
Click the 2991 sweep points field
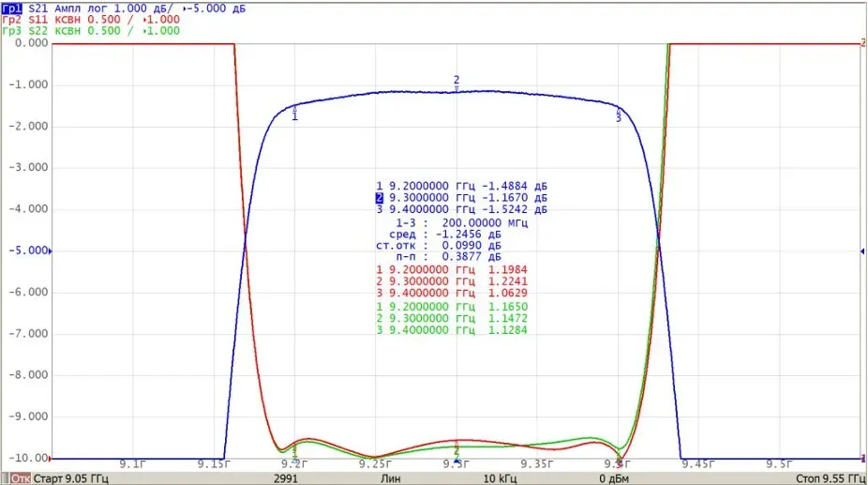pyautogui.click(x=286, y=478)
